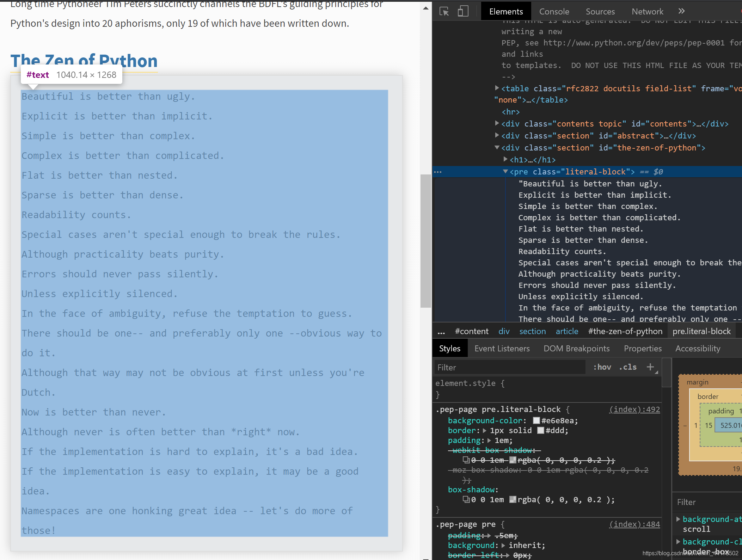Image resolution: width=742 pixels, height=560 pixels.
Task: Open the more DevTools tabs chevron
Action: tap(681, 11)
